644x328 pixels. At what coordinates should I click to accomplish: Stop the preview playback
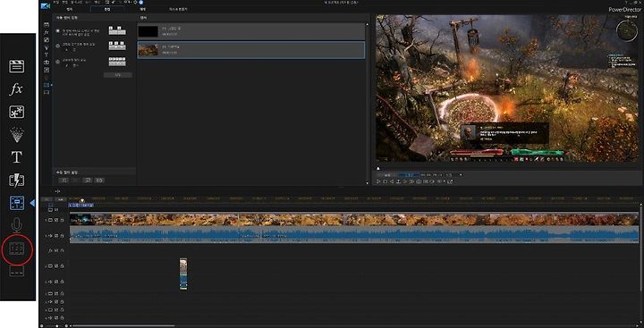point(386,181)
